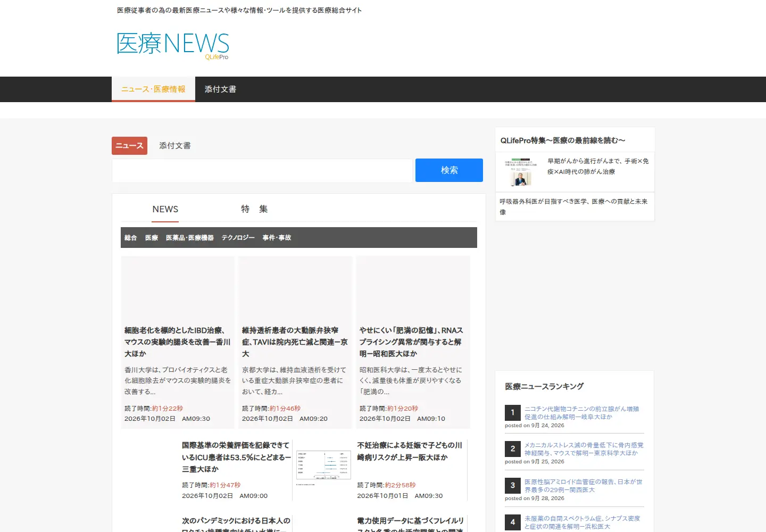
Task: Open the 国際基準の栄養評価 ICU article
Action: click(236, 458)
